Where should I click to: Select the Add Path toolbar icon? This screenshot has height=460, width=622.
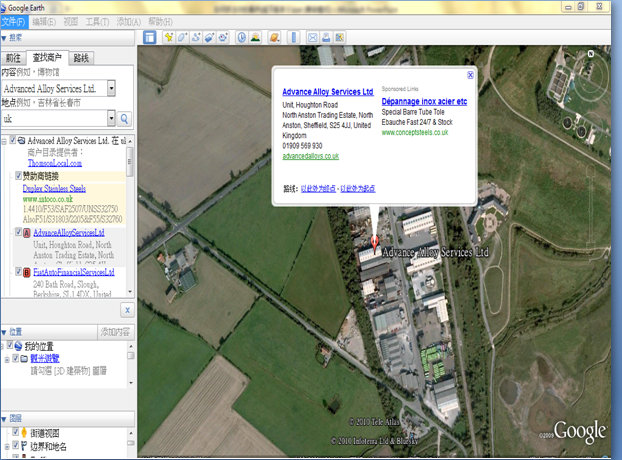196,37
